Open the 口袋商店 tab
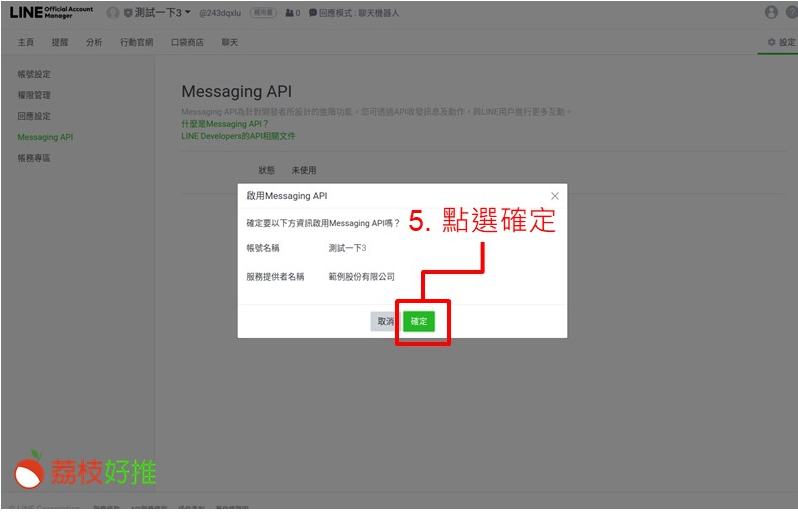The image size is (798, 515). (187, 42)
